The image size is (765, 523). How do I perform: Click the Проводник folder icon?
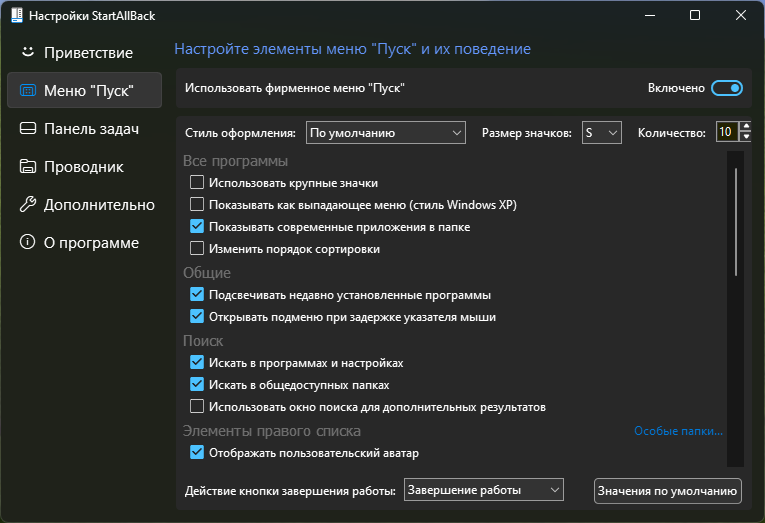click(28, 166)
